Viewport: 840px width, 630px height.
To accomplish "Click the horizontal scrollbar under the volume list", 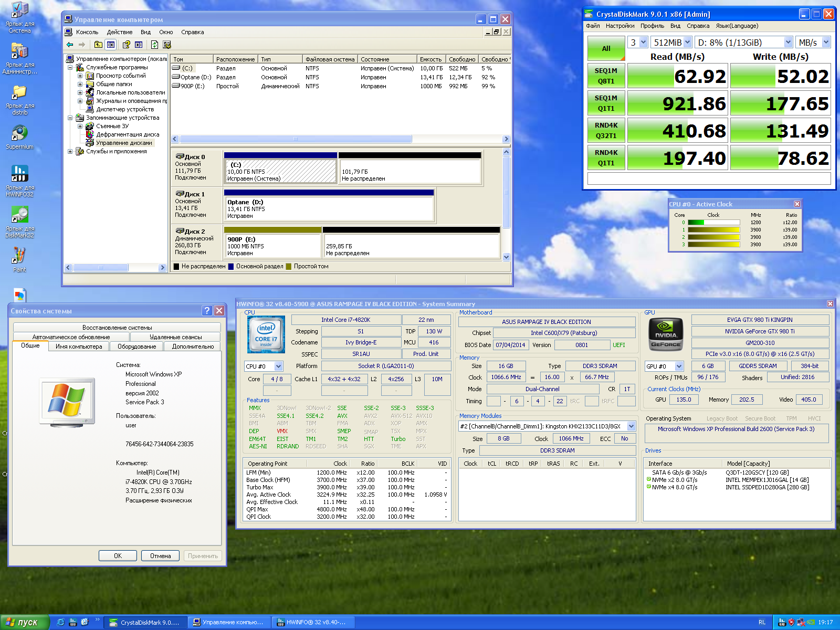I will tap(295, 139).
